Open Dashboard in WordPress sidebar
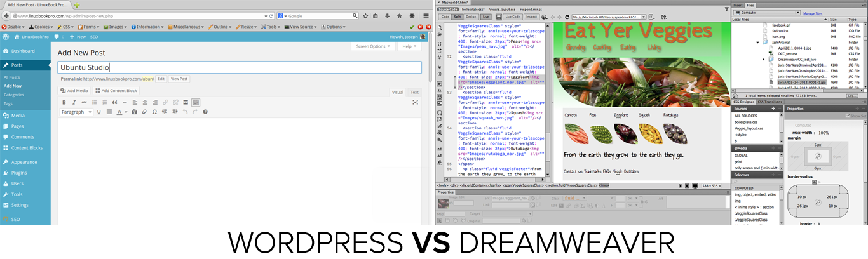 (x=23, y=51)
